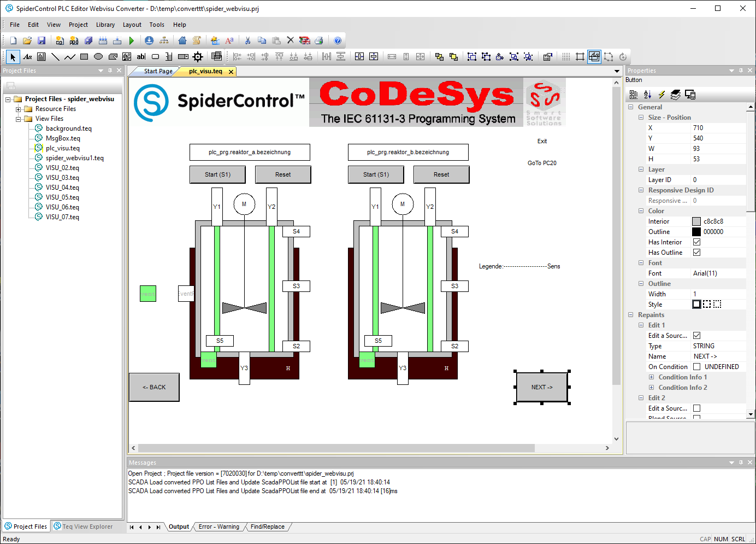Pick the Outline color swatch 000000
The width and height of the screenshot is (756, 544).
(696, 231)
